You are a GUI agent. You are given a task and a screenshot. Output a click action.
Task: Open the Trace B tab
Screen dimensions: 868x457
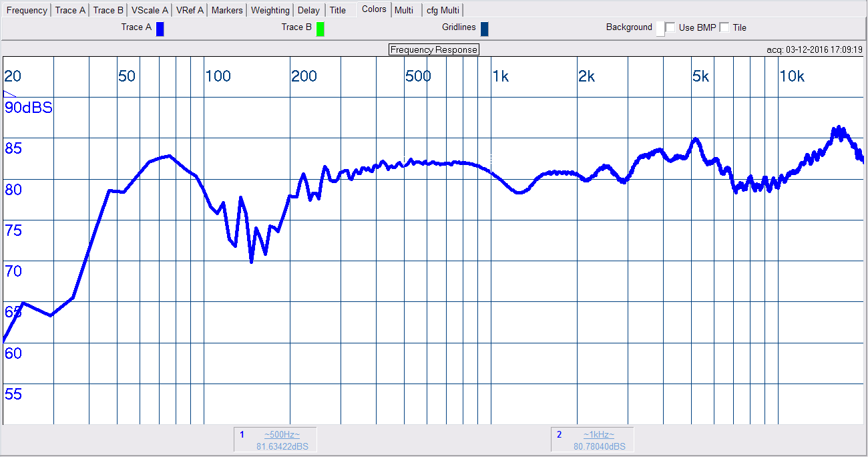click(x=108, y=10)
